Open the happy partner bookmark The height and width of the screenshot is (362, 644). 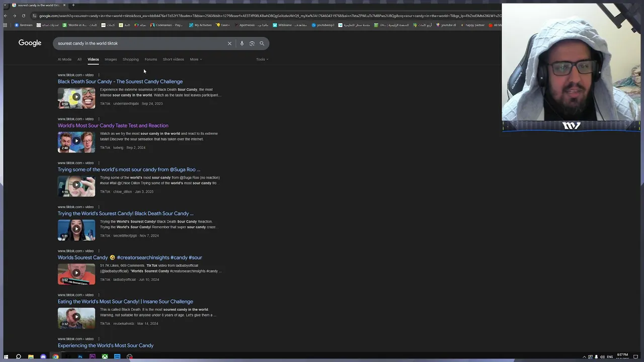point(472,25)
